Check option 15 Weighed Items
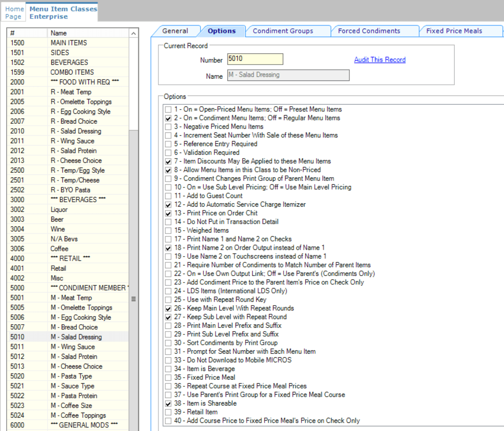The image size is (504, 431). (168, 231)
